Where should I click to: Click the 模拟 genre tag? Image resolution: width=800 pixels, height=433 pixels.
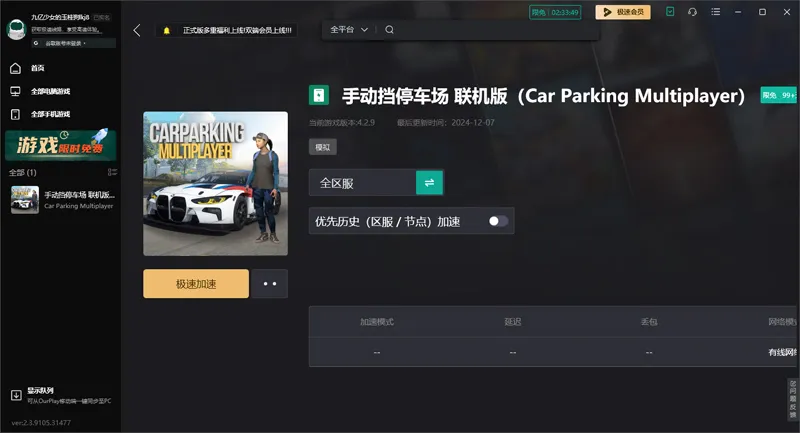tap(322, 147)
